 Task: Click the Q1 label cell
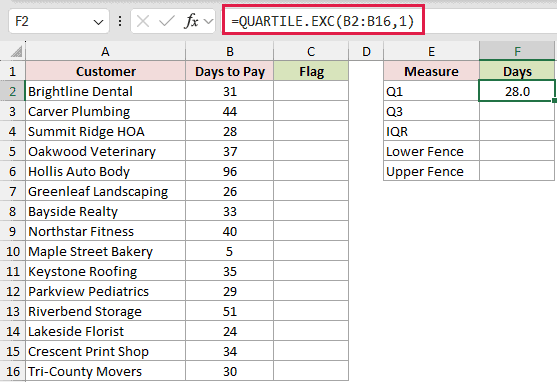(x=431, y=91)
